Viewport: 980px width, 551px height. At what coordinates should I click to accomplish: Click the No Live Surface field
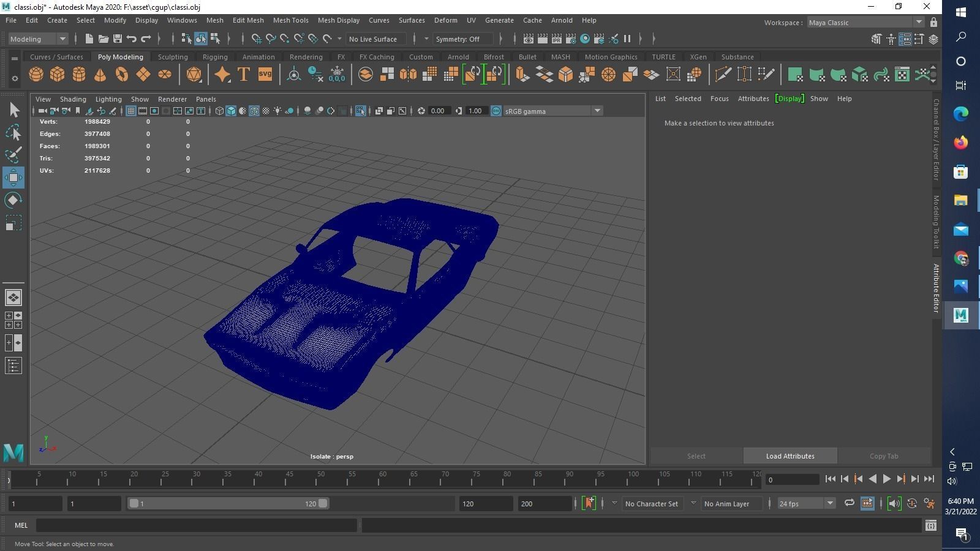pos(376,39)
